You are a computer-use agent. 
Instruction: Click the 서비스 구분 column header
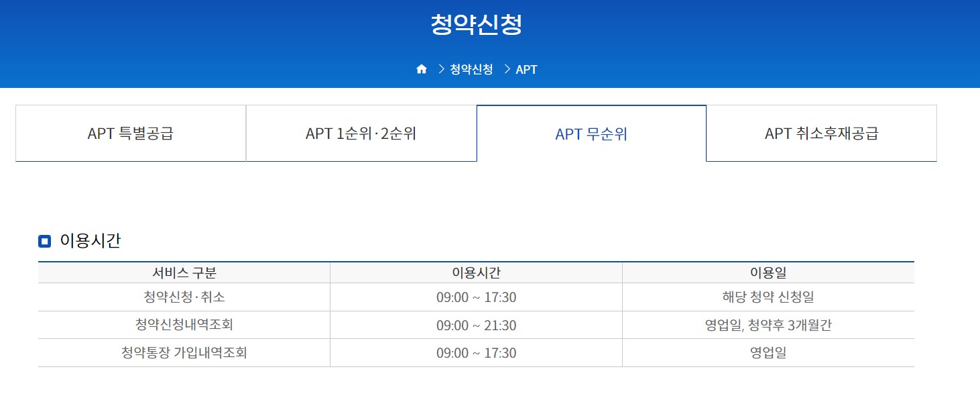(184, 271)
